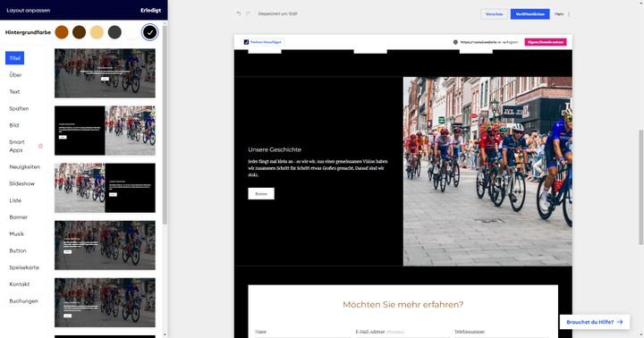
Task: Click the paragraph text below Unsere Geschichte
Action: (x=318, y=168)
